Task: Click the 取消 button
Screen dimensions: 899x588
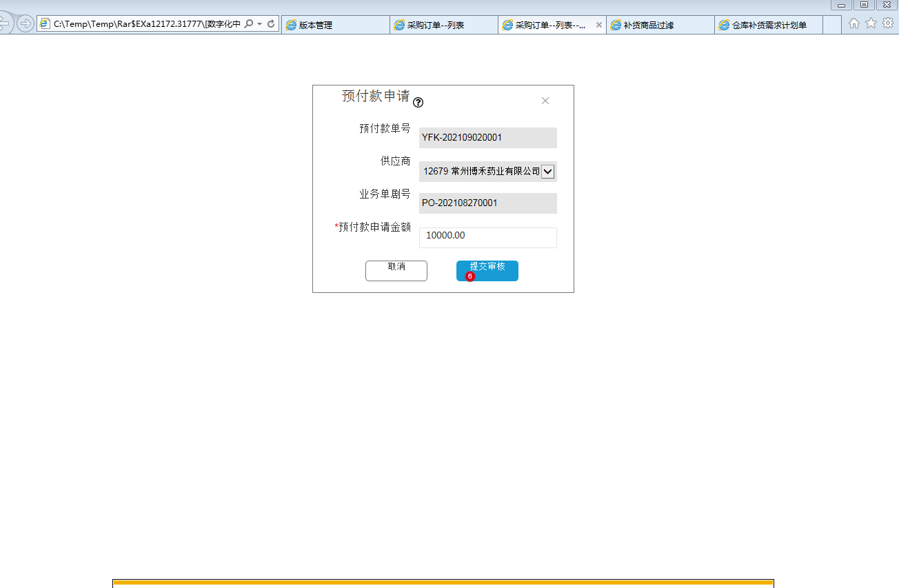Action: [396, 270]
